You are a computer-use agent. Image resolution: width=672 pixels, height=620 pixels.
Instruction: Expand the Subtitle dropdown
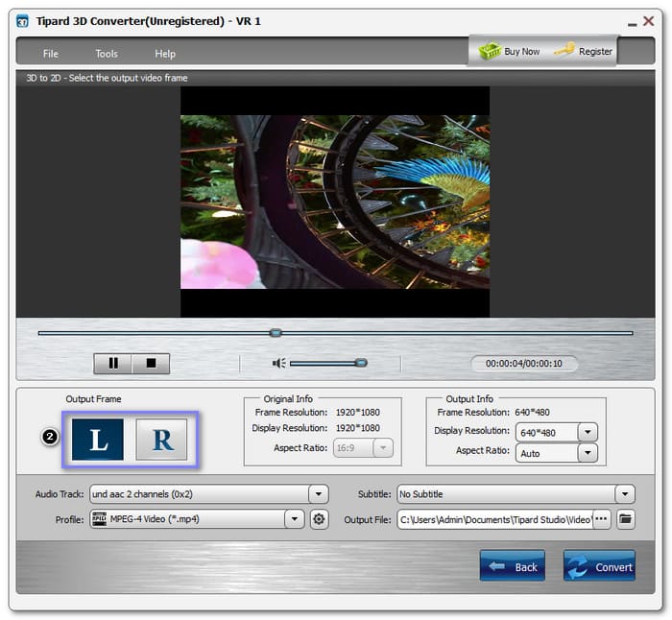tap(625, 494)
